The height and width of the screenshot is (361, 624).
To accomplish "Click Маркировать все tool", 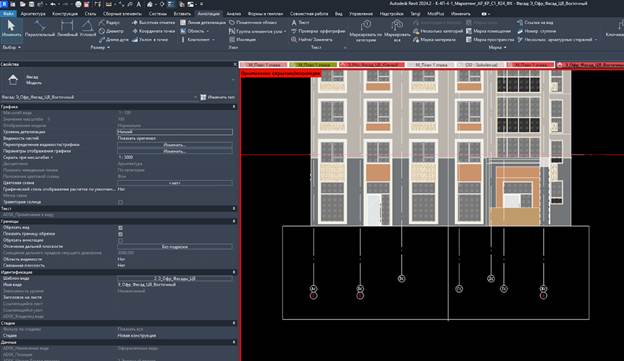I will (397, 30).
